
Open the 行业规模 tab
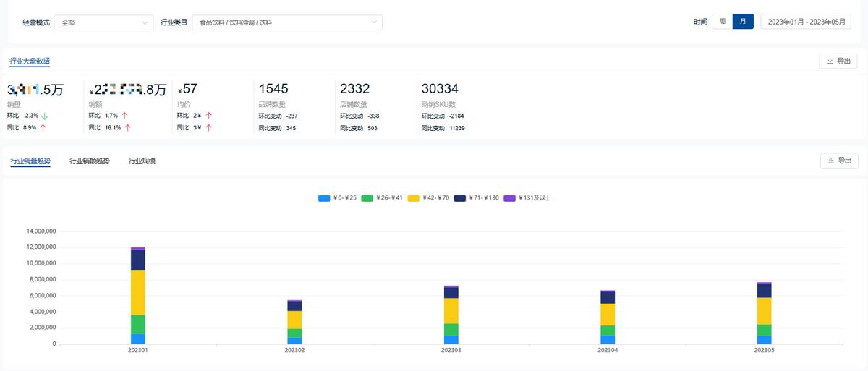(x=142, y=161)
